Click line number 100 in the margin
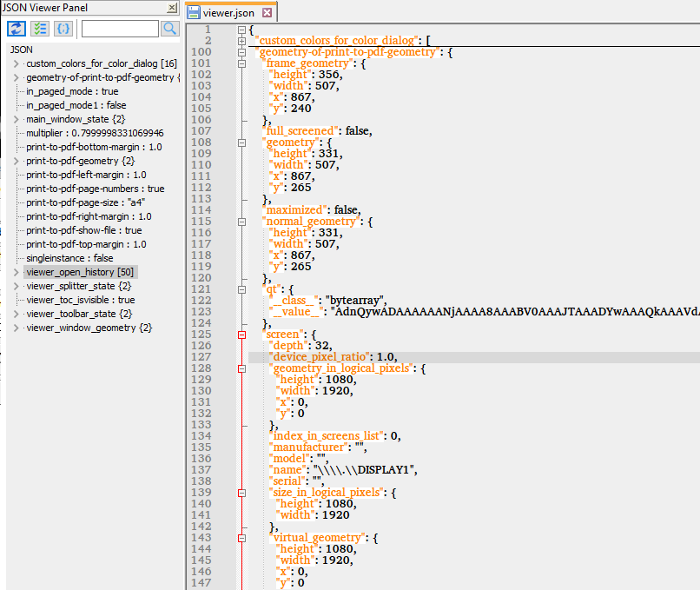The width and height of the screenshot is (700, 590). (201, 52)
